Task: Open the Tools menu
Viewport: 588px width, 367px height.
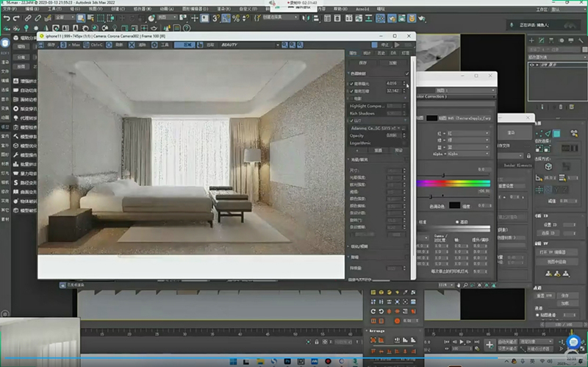Action: [x=54, y=9]
